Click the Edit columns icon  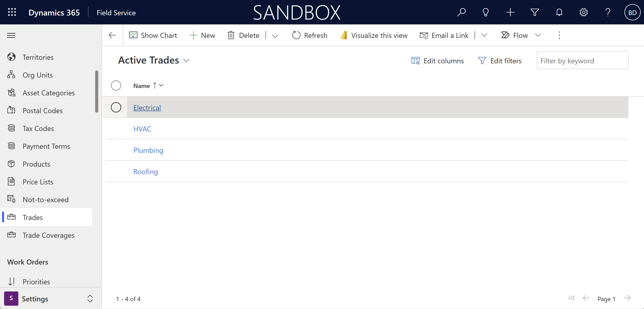416,60
